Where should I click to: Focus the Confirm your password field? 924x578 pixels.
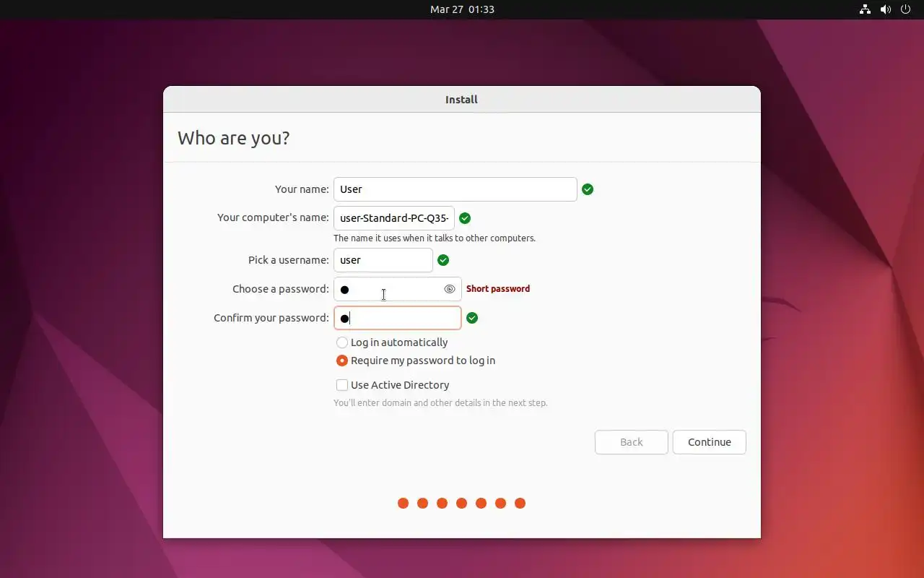398,318
